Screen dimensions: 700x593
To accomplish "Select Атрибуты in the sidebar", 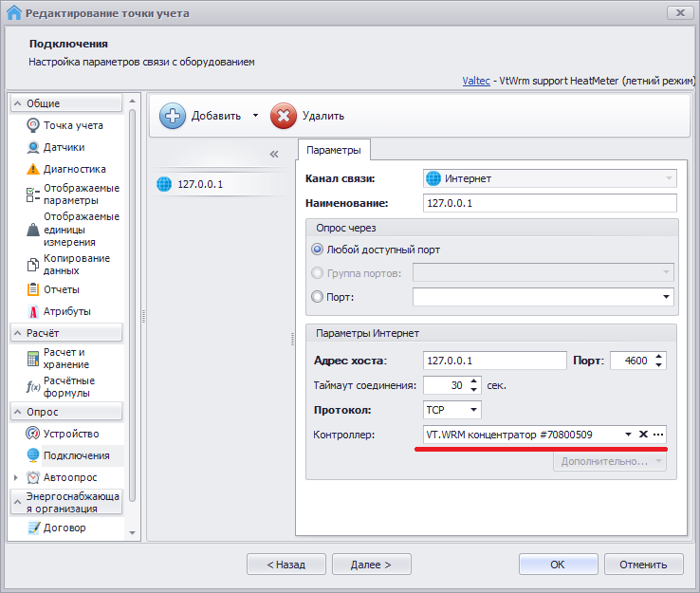I will pyautogui.click(x=66, y=311).
